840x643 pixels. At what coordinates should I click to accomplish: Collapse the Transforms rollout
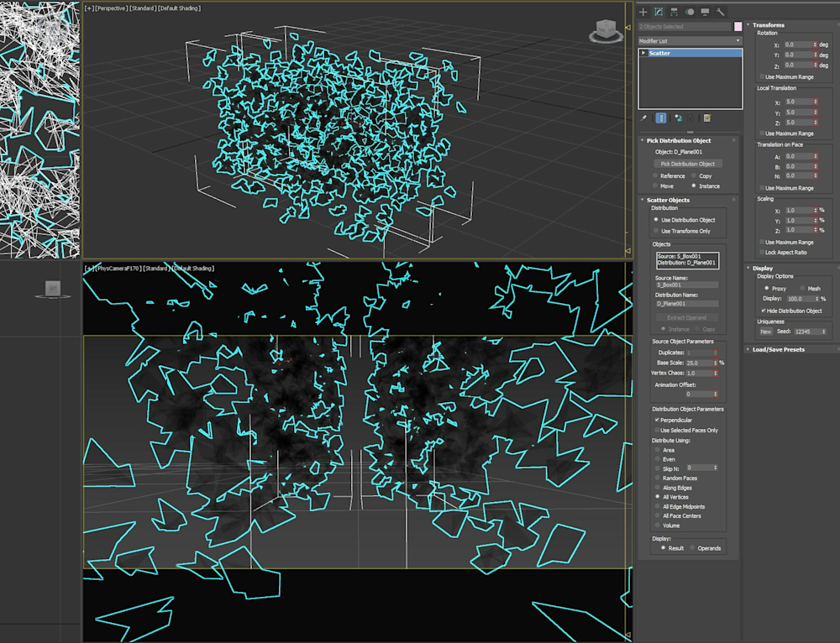(x=769, y=25)
